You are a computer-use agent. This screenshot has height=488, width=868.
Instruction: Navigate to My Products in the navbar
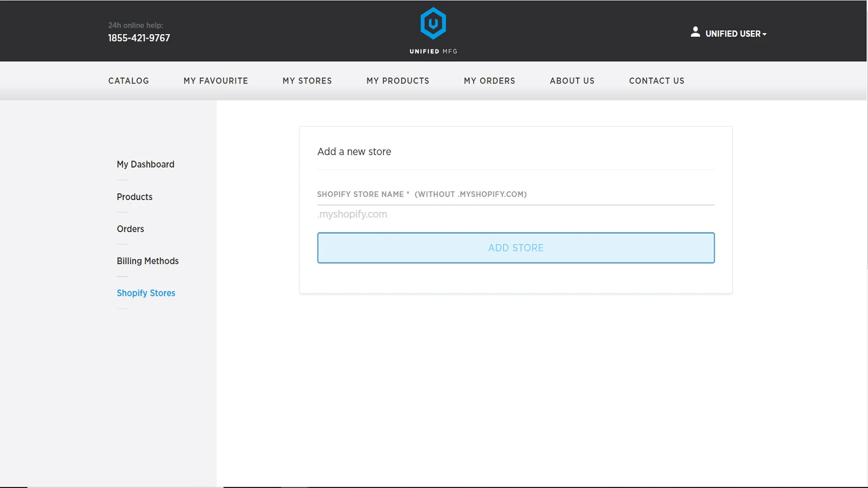click(x=398, y=81)
